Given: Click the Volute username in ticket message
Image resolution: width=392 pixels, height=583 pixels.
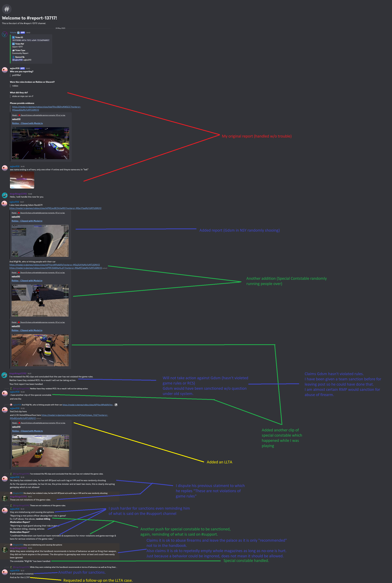Looking at the screenshot, I should pos(13,32).
